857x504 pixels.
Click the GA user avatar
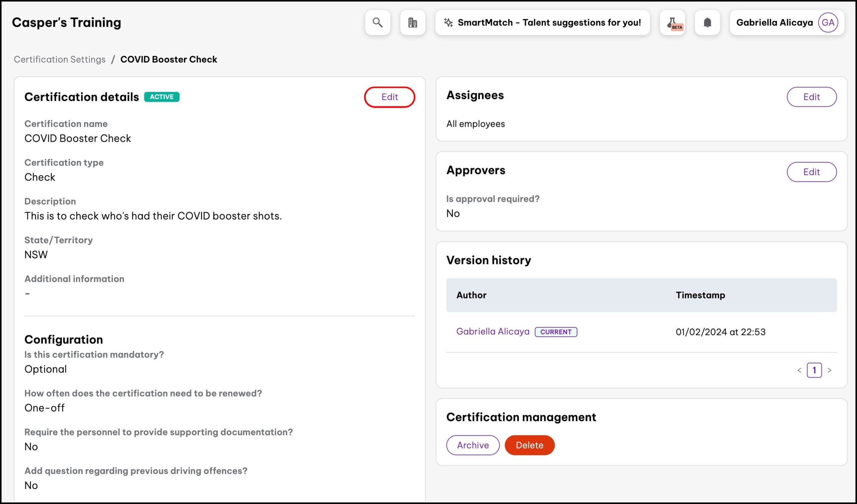tap(828, 22)
